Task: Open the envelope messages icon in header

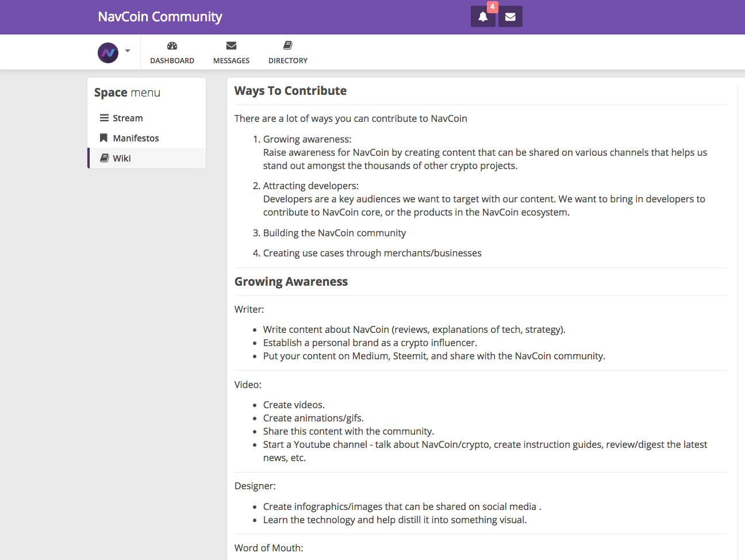Action: click(510, 17)
